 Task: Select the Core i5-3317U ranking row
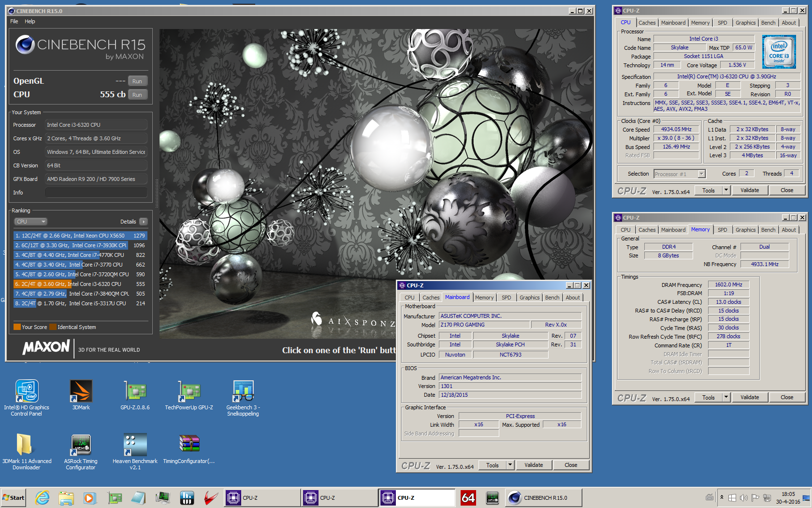tap(80, 303)
